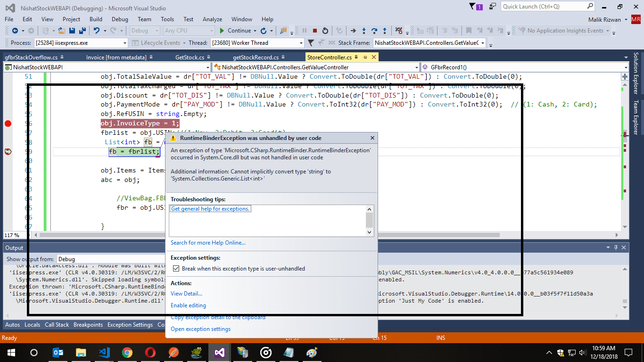
Task: Open the Continue button dropdown arrow
Action: 255,31
